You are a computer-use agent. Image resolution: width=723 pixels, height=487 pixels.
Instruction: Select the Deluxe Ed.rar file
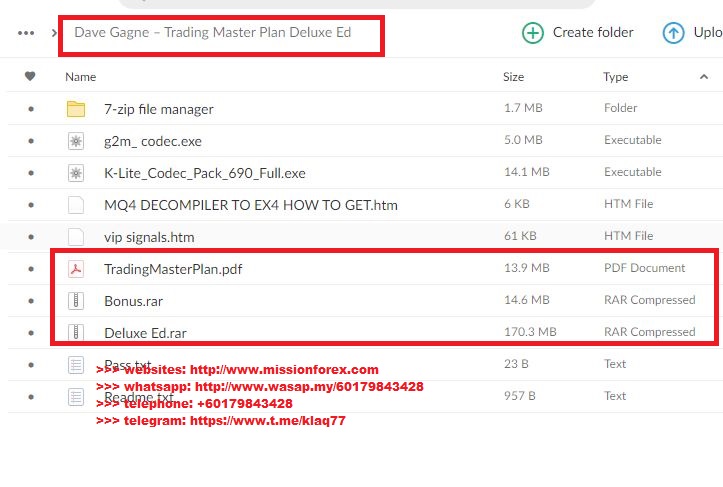(x=145, y=333)
